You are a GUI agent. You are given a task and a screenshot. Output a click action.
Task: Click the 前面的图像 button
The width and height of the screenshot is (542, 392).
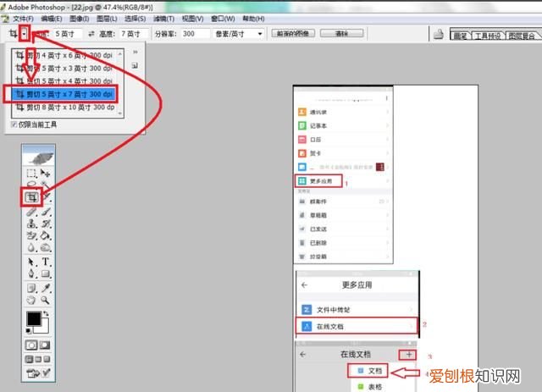click(x=293, y=34)
